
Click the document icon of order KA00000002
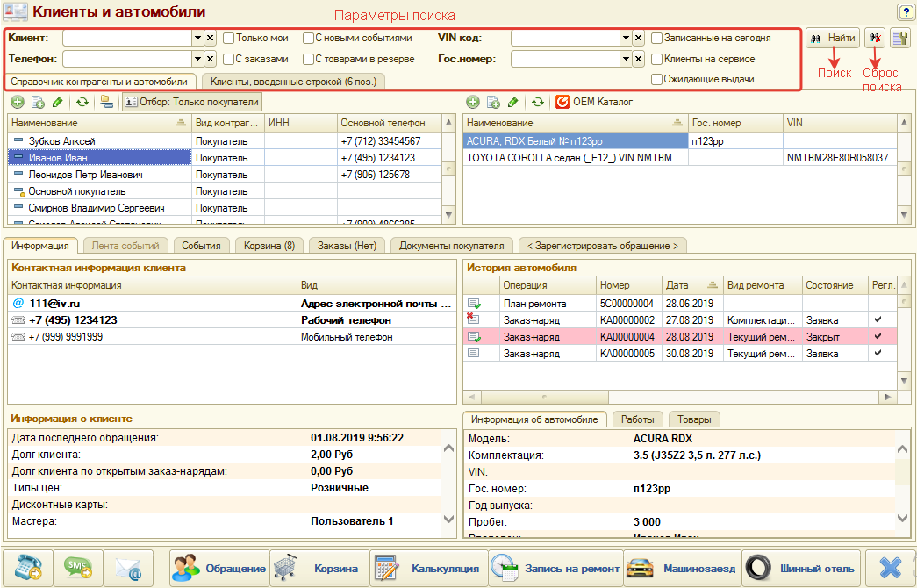tap(473, 319)
